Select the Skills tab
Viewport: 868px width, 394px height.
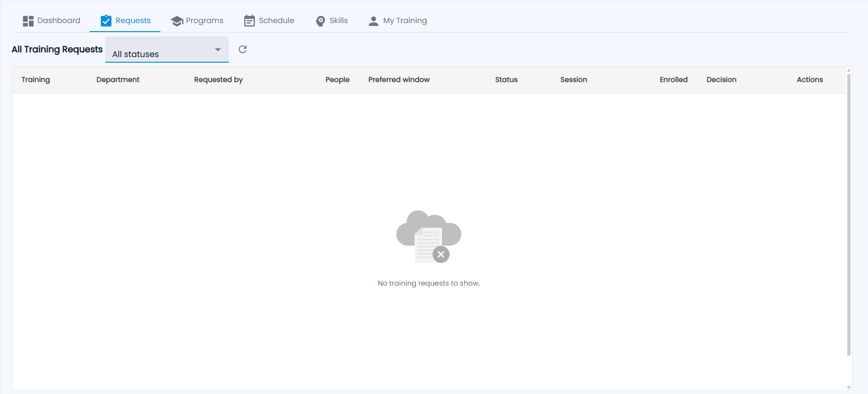332,21
